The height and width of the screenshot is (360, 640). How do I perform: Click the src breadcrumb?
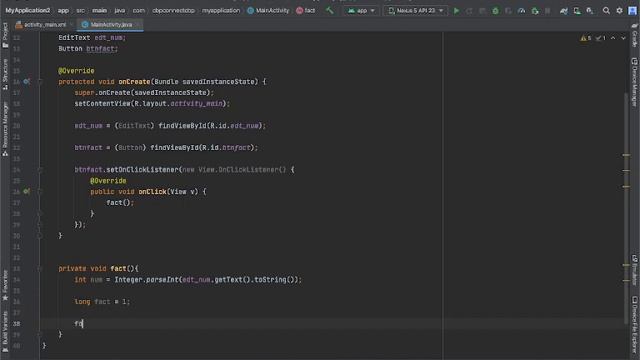click(80, 11)
